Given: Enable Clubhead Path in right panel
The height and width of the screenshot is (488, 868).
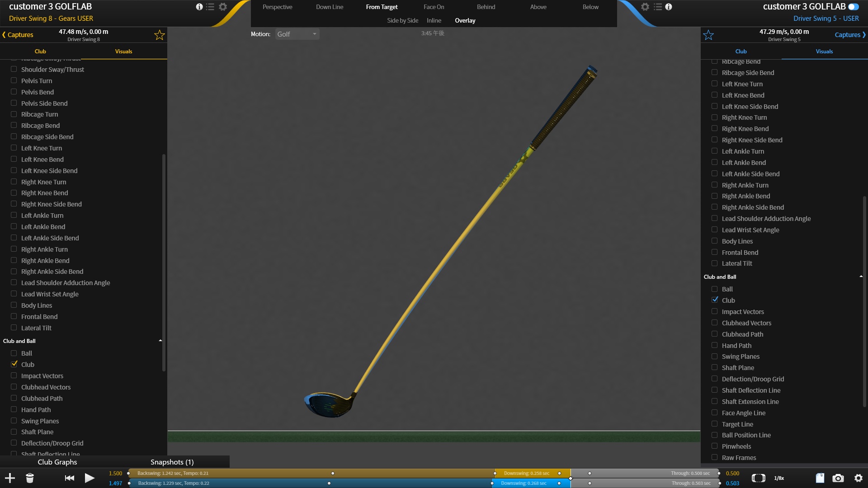Looking at the screenshot, I should (715, 334).
